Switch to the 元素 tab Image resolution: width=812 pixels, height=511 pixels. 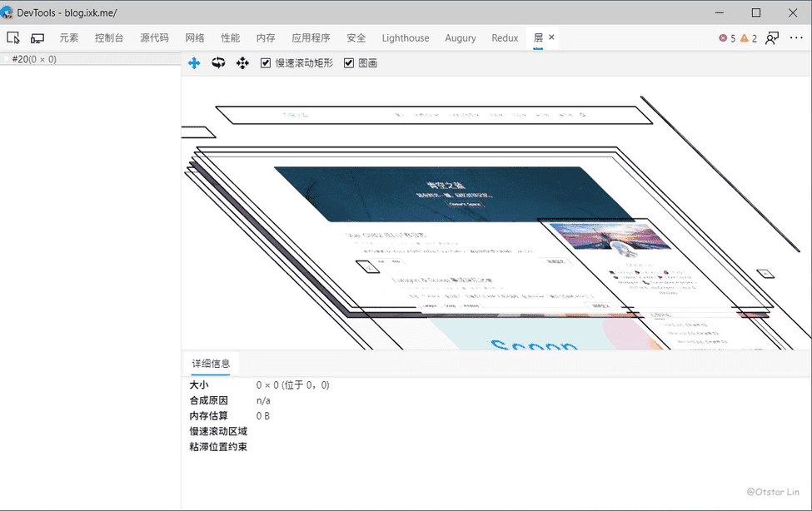pos(69,38)
